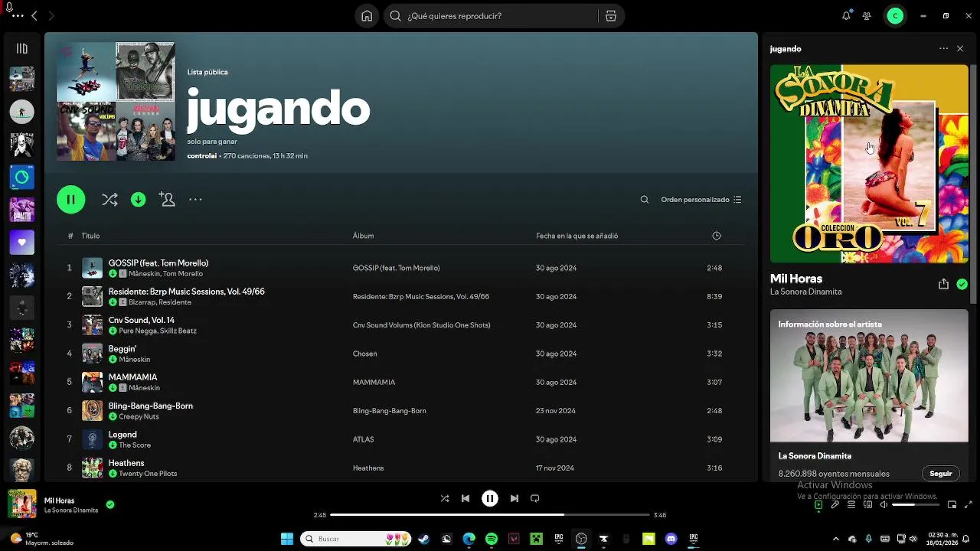Open album link ATLAS
980x551 pixels.
(x=363, y=439)
